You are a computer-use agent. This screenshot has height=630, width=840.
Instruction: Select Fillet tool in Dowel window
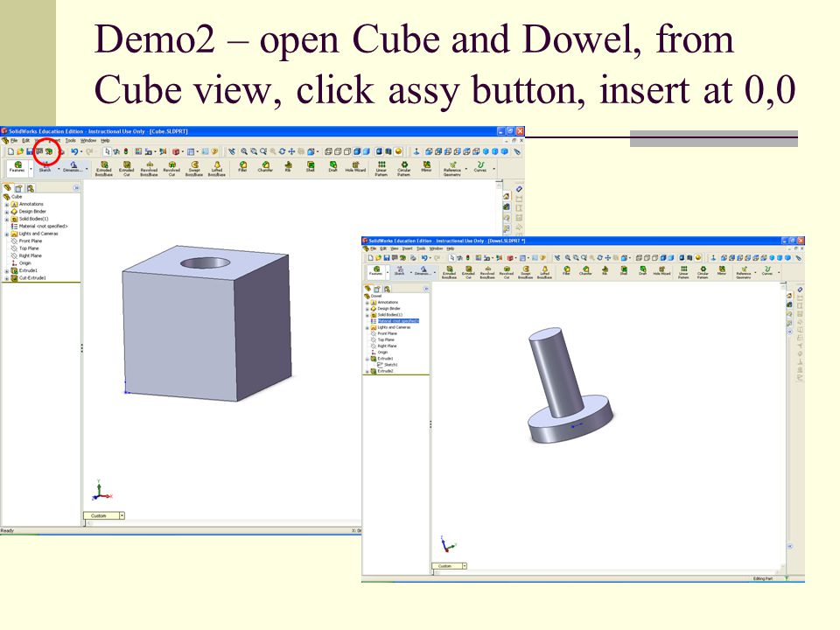(x=567, y=270)
